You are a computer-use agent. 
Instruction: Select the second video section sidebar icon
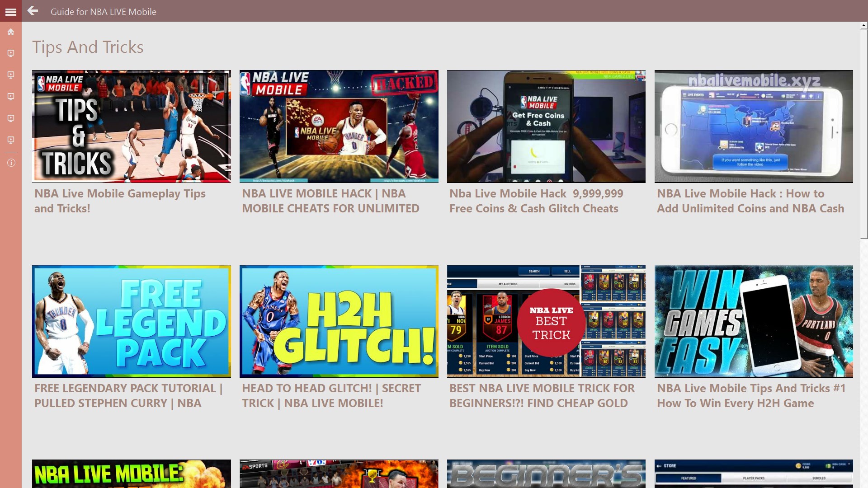click(11, 75)
